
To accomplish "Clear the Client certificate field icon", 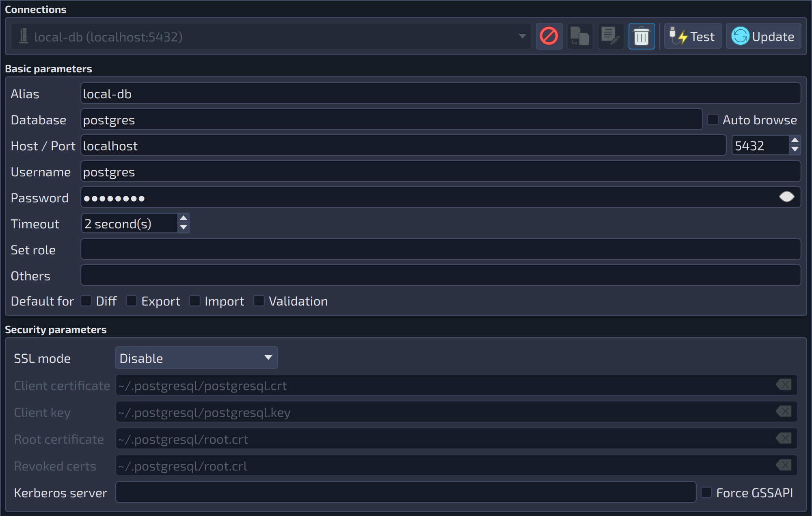I will pyautogui.click(x=784, y=385).
